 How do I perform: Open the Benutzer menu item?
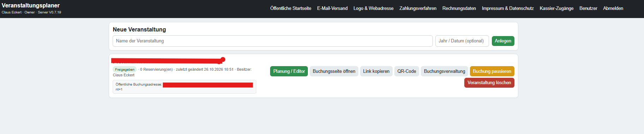588,8
